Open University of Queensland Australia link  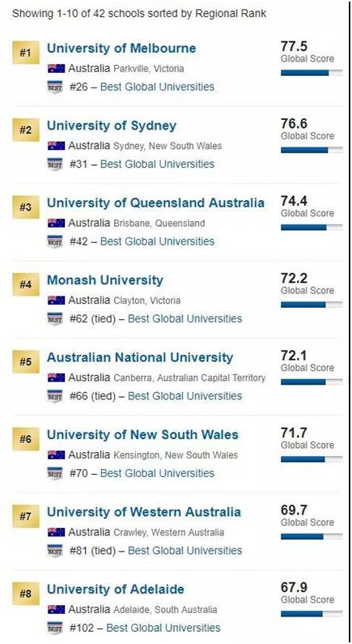point(156,203)
